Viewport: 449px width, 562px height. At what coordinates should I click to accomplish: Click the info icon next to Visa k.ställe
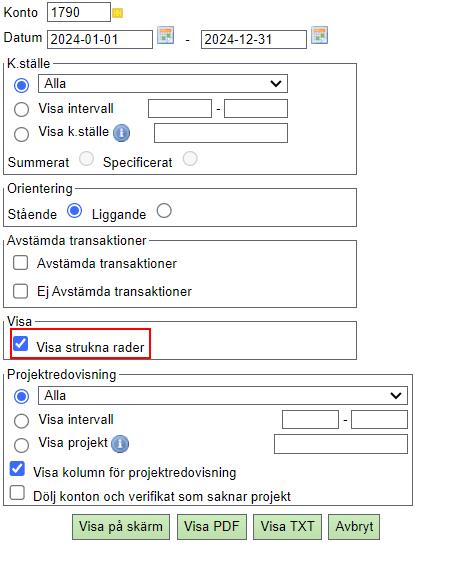[121, 133]
